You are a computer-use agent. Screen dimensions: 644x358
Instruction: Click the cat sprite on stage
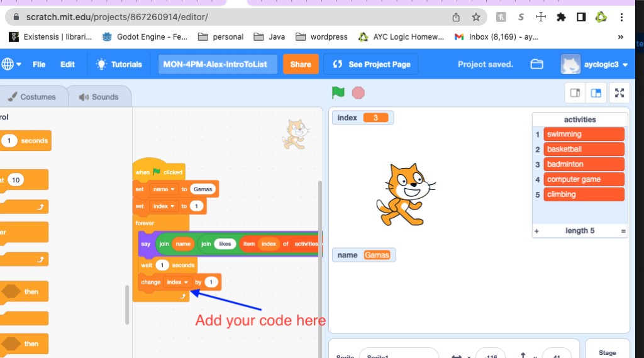click(405, 195)
